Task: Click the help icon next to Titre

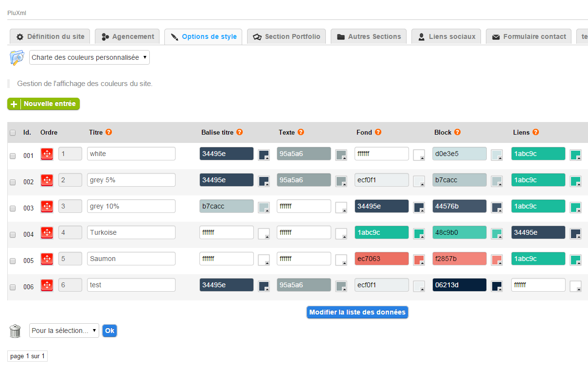Action: (109, 132)
